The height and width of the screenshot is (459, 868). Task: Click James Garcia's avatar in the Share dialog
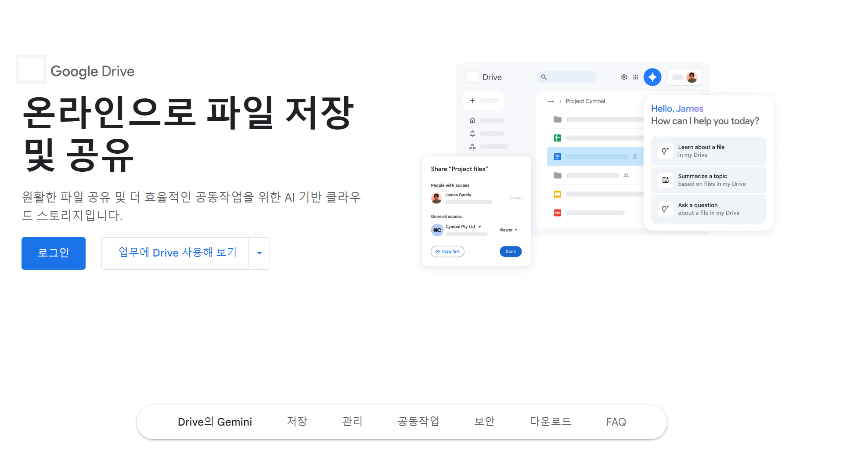(436, 198)
